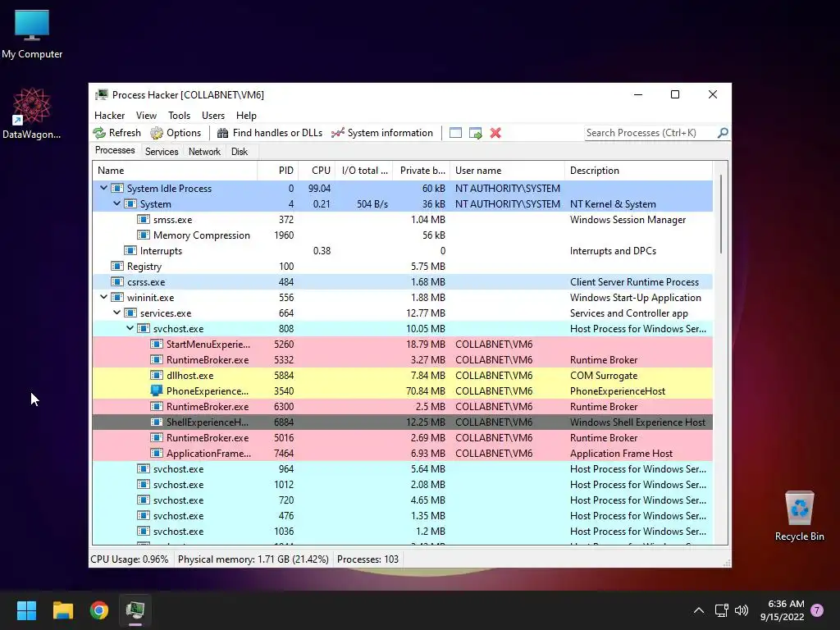This screenshot has width=840, height=630.
Task: Select the ApplicationFrame process row
Action: click(x=402, y=453)
